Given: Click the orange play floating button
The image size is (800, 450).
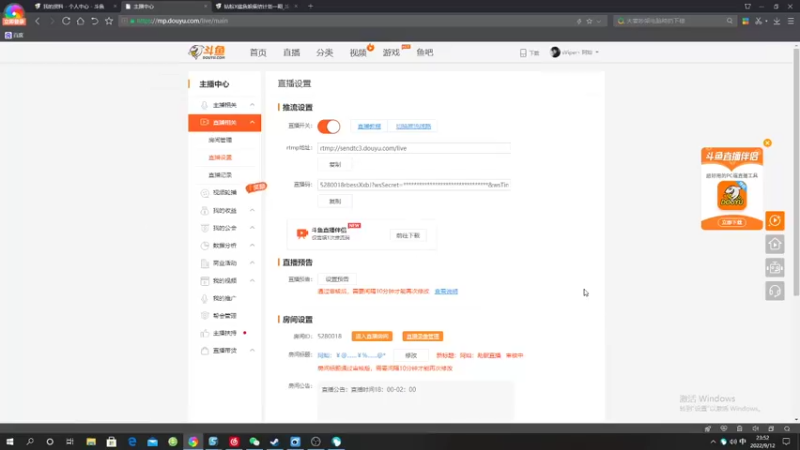Looking at the screenshot, I should 774,220.
